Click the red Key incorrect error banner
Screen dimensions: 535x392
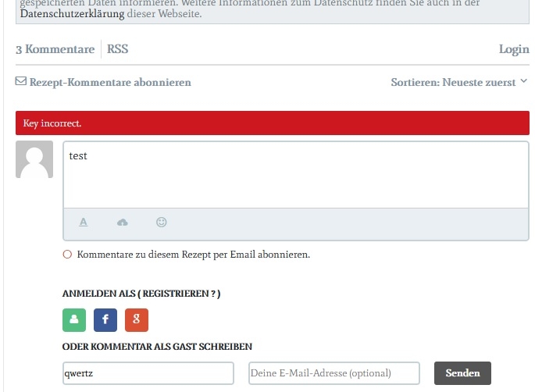pyautogui.click(x=272, y=123)
